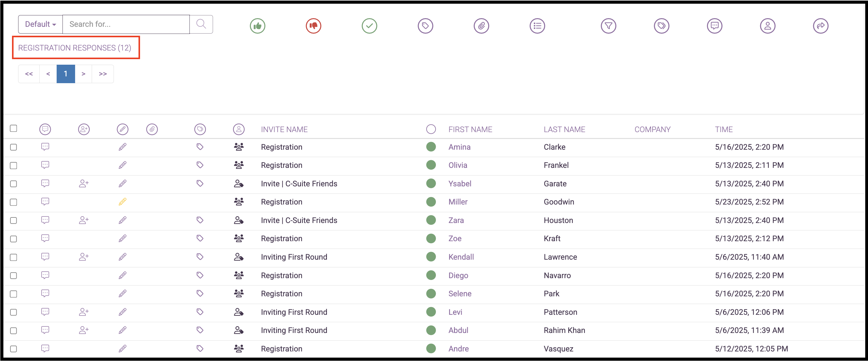The width and height of the screenshot is (868, 361).
Task: Open Levi's registration details link
Action: pyautogui.click(x=455, y=312)
